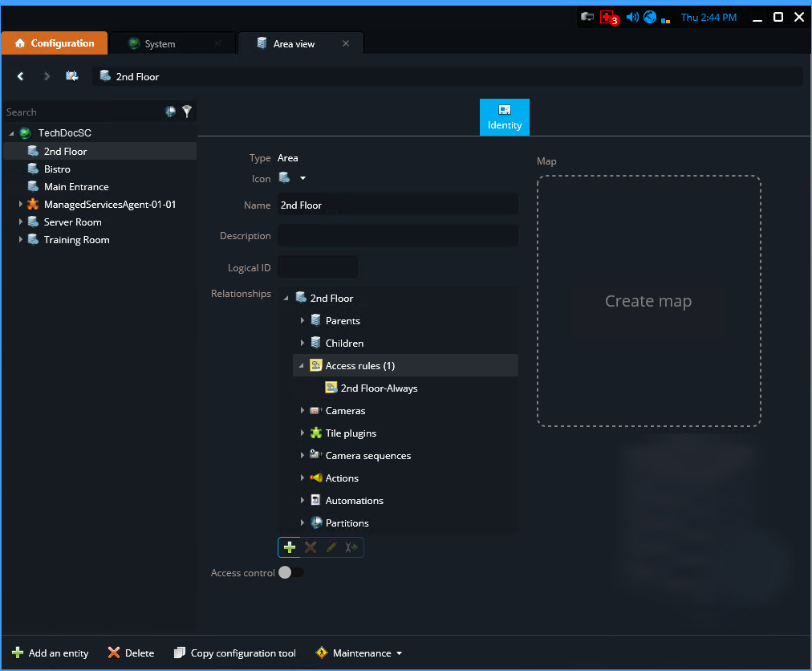Click the search target icon beside the funnel
The height and width of the screenshot is (671, 812).
[x=171, y=112]
